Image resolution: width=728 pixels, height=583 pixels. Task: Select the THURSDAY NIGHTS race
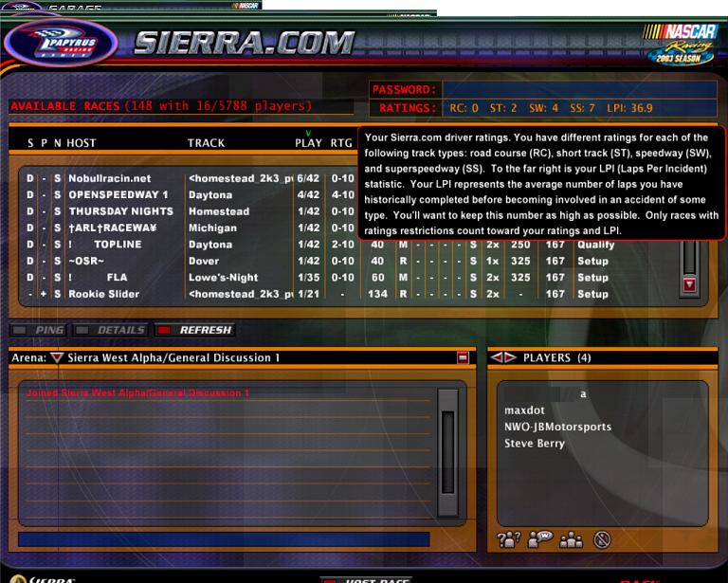121,211
